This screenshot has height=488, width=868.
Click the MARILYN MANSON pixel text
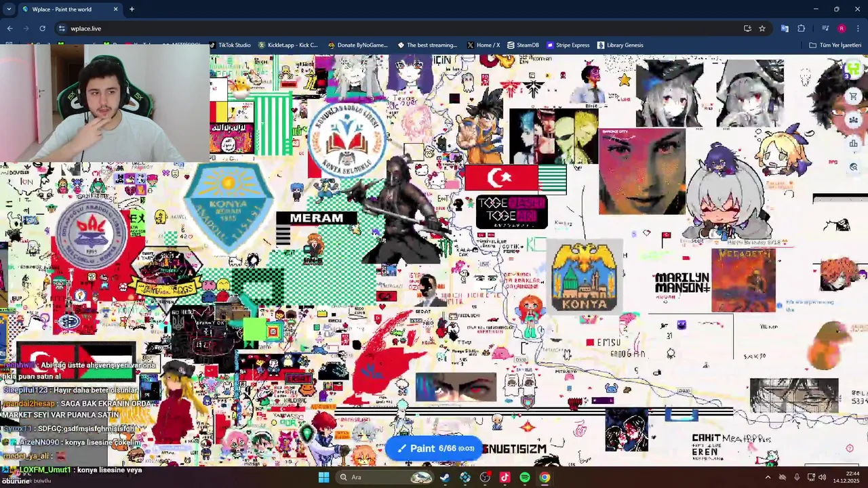click(x=682, y=283)
